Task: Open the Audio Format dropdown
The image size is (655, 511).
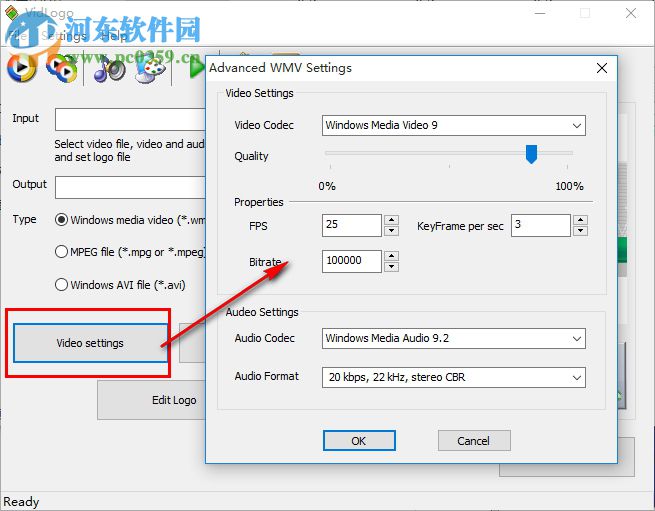Action: [x=454, y=377]
